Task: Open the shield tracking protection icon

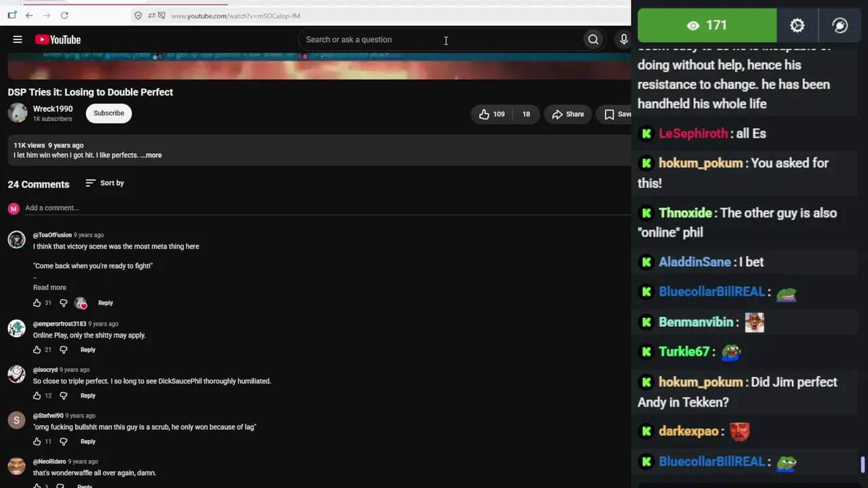Action: 138,16
